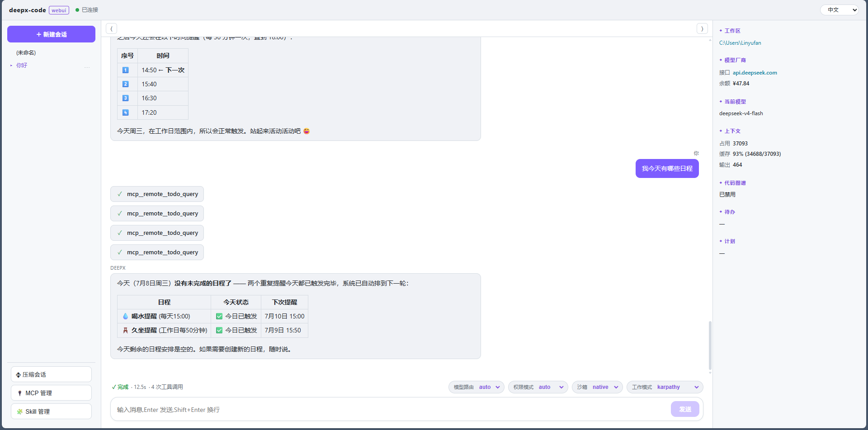Click the 新建会话 button
This screenshot has width=868, height=430.
(51, 34)
